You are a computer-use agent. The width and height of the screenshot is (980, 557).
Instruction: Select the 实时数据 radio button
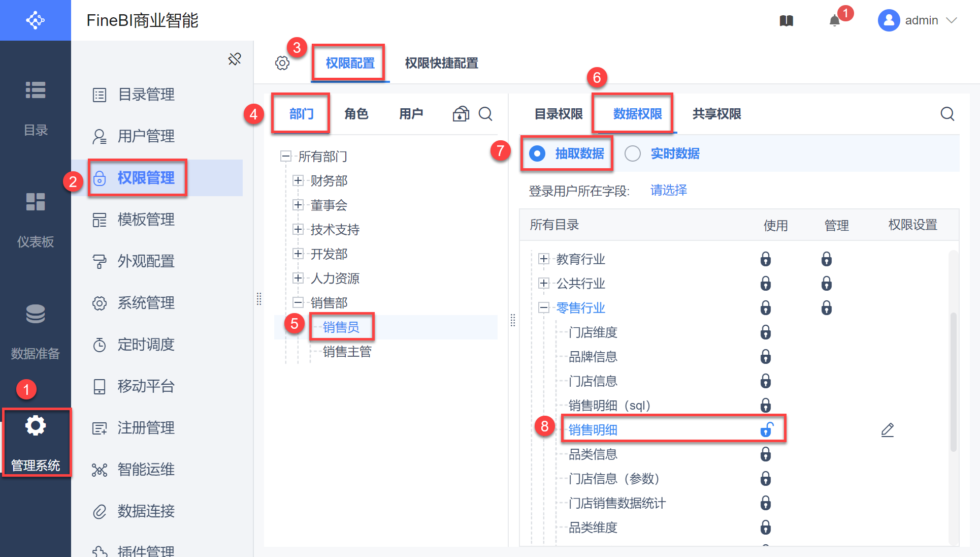tap(633, 153)
